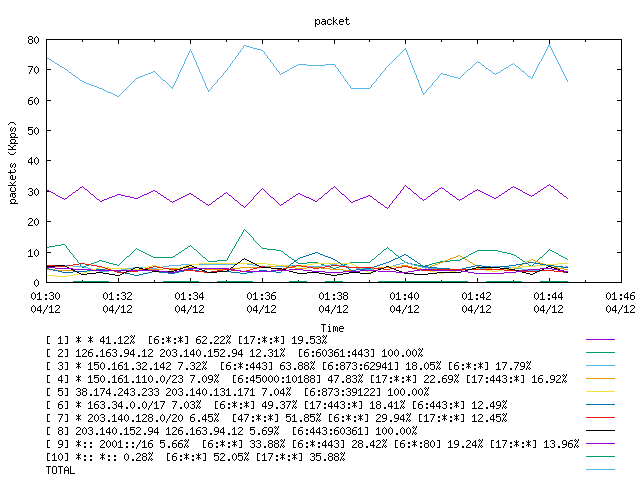Click legend text "*:: 2001::/16 5.66%"
Screen dimensions: 640x480
pyautogui.click(x=132, y=444)
